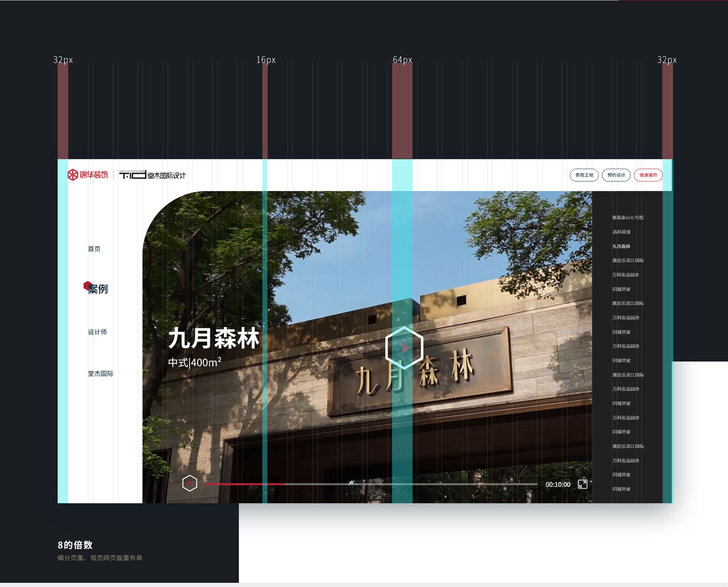This screenshot has width=728, height=587.
Task: Click the hexagon play button in the video center
Action: pyautogui.click(x=404, y=348)
